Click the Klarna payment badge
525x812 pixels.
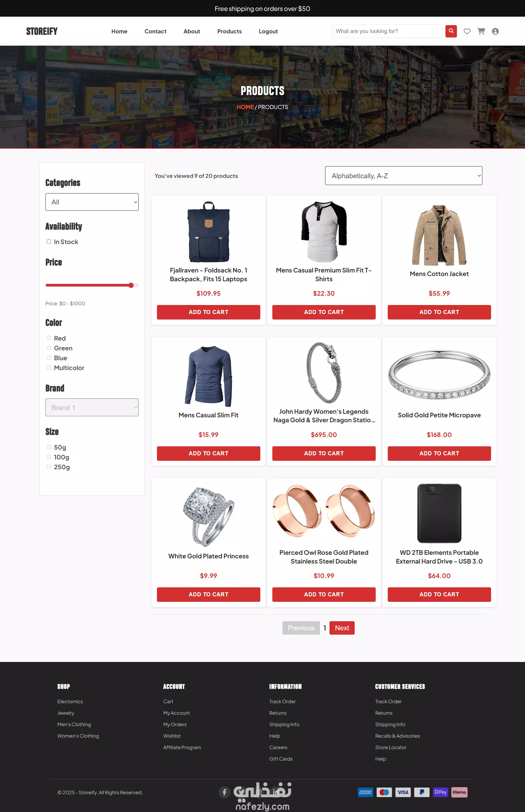[x=459, y=792]
